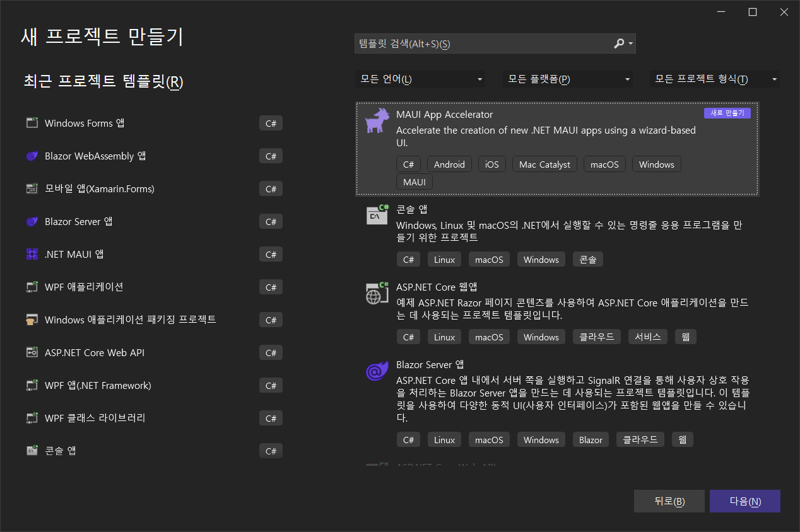Click the WPF 클래스 라이브러리 icon
This screenshot has height=532, width=800.
click(x=32, y=418)
